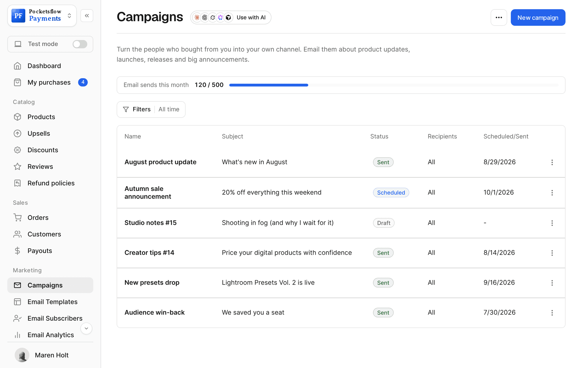Click the badge showing 4 purchases
Image resolution: width=588 pixels, height=368 pixels.
(83, 83)
